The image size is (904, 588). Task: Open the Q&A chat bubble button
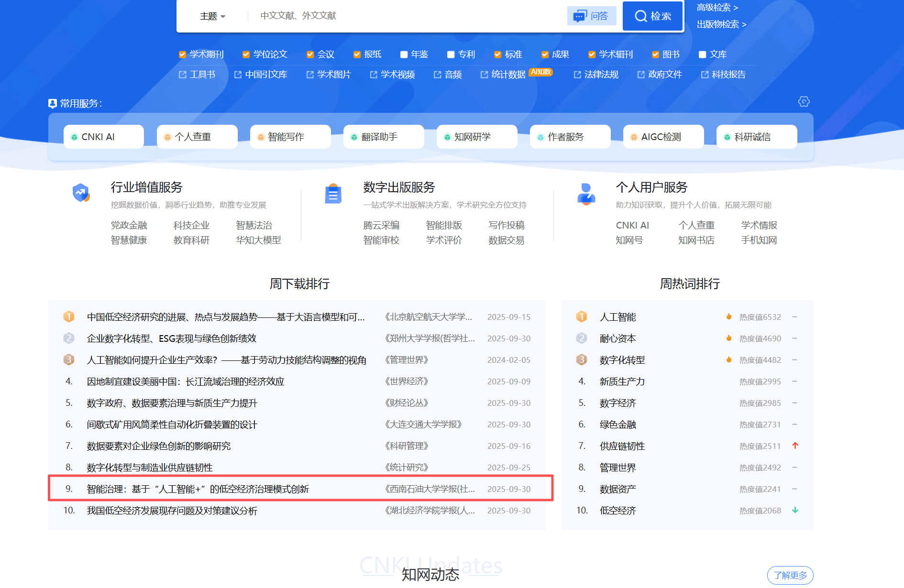click(x=591, y=16)
